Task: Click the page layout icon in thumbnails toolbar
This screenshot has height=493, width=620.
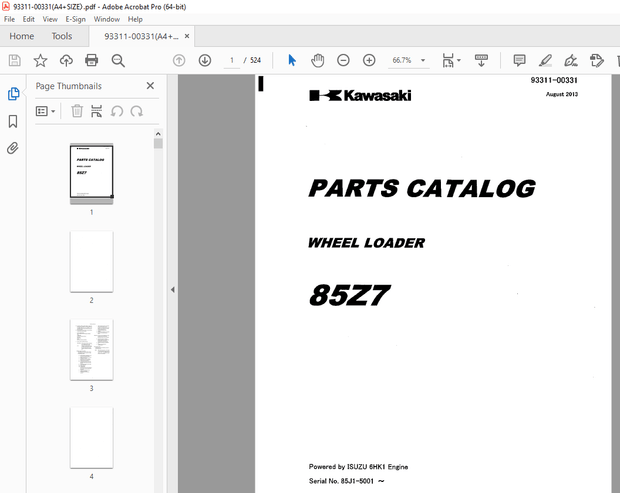Action: (x=96, y=111)
